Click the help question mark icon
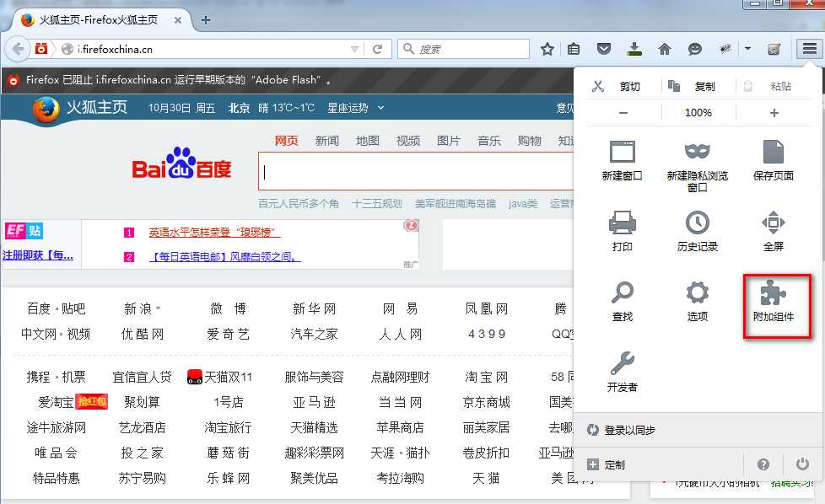This screenshot has width=825, height=504. click(x=763, y=464)
